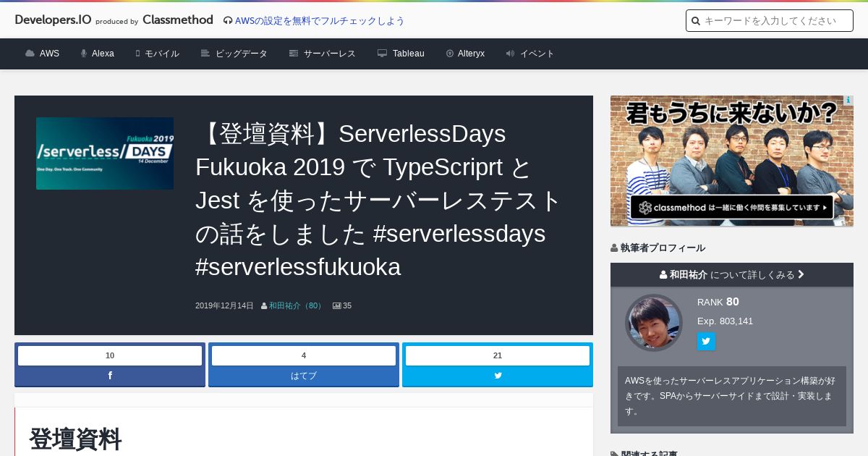Click the ad info icon on the recruitment banner
868x456 pixels.
point(848,101)
